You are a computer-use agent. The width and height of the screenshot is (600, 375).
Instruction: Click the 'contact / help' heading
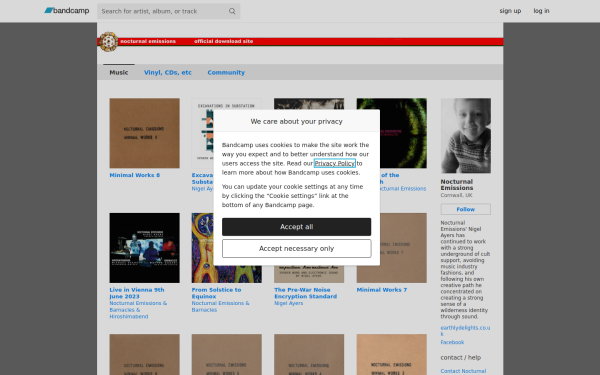[460, 357]
